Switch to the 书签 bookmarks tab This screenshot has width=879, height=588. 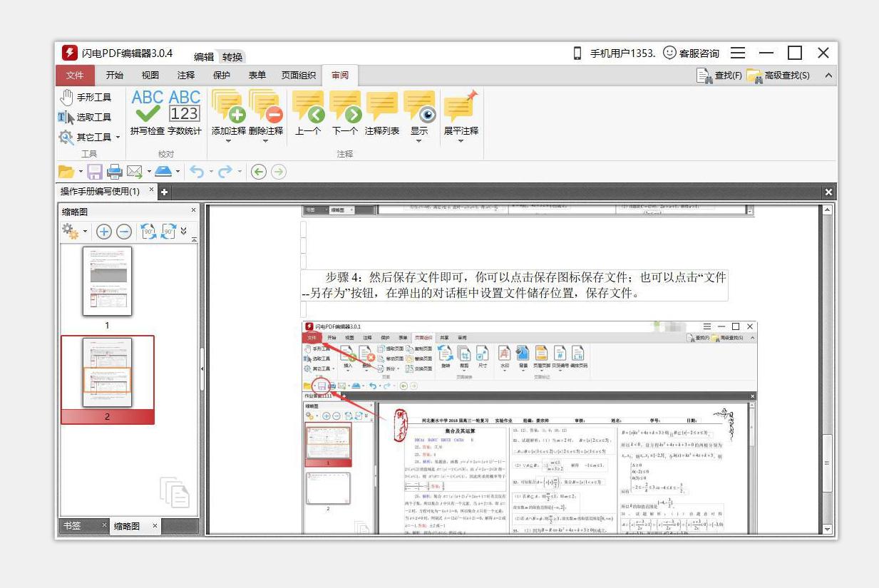pos(73,525)
